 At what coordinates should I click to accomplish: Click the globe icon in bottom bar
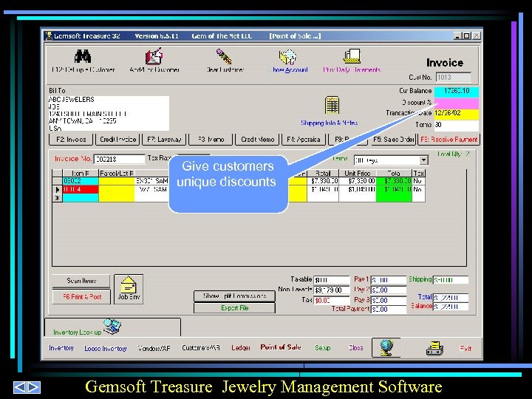[x=386, y=348]
